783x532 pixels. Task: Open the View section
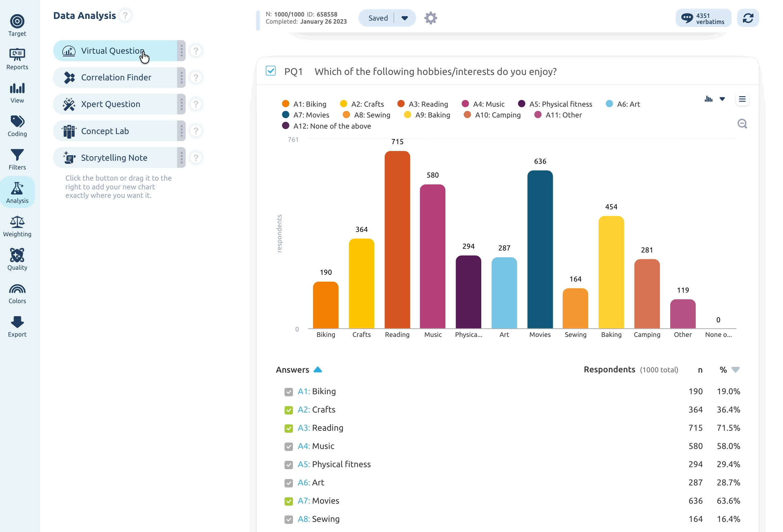pos(17,92)
